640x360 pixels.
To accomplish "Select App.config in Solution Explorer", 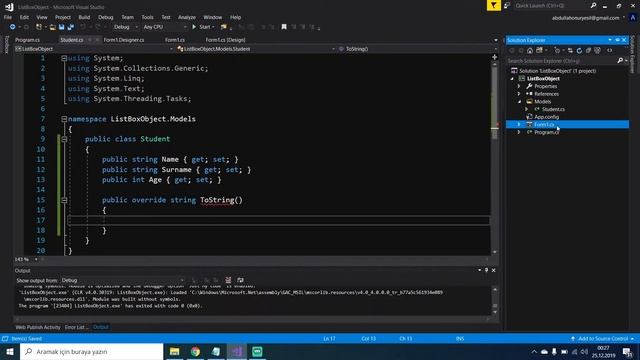I will pyautogui.click(x=546, y=117).
